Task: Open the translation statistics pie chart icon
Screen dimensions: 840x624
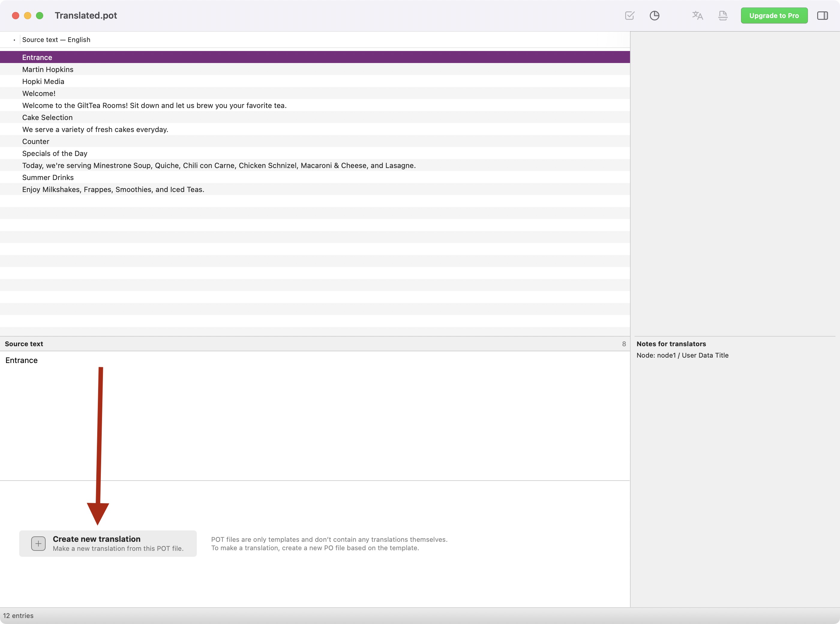Action: [x=654, y=16]
